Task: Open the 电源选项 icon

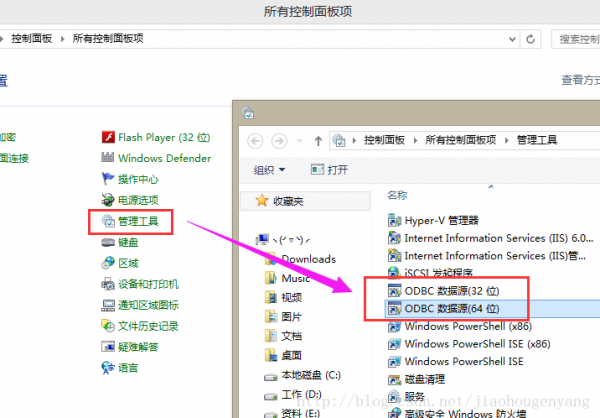Action: (x=108, y=199)
